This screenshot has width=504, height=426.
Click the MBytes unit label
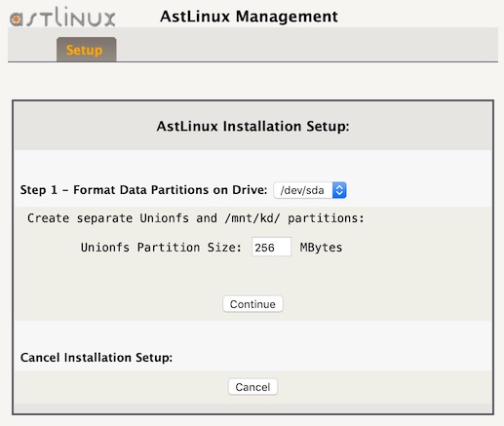(321, 248)
